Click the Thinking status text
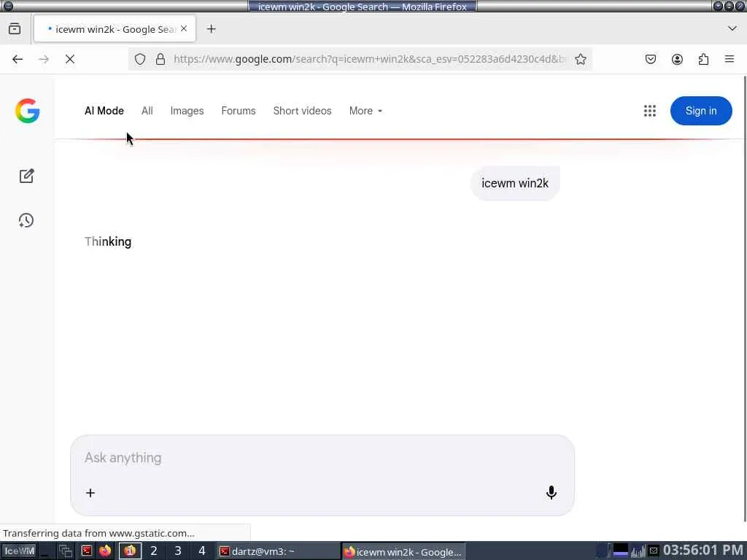The image size is (747, 560). (108, 241)
